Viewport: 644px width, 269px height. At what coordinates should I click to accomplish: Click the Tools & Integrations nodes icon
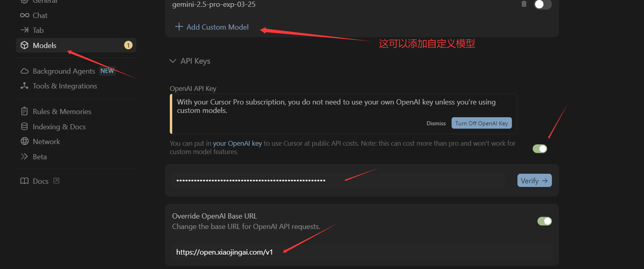tap(24, 86)
